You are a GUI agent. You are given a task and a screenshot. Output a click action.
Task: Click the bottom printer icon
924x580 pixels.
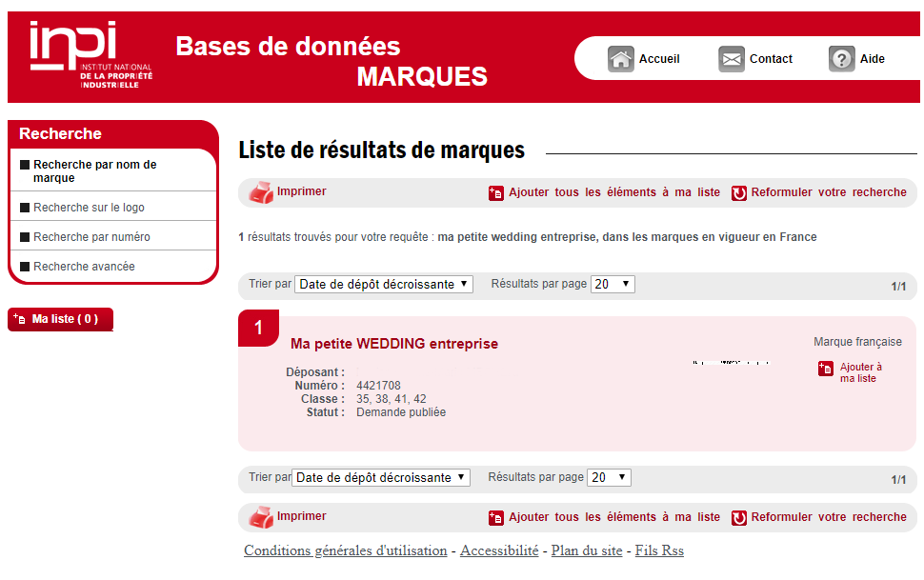261,517
